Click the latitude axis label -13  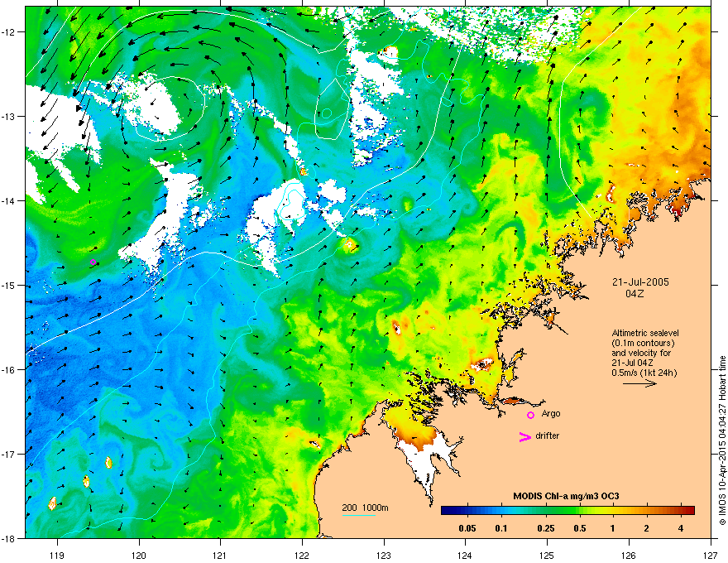(9, 116)
